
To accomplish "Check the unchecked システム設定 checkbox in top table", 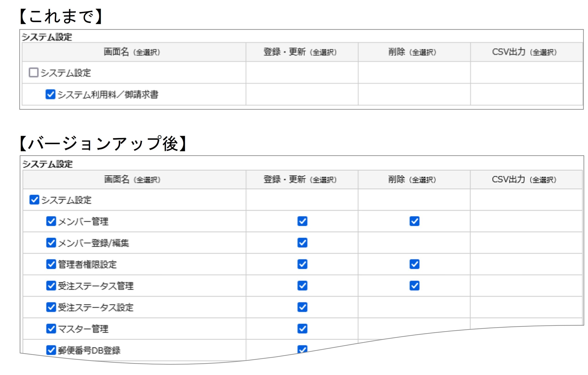I will coord(34,73).
